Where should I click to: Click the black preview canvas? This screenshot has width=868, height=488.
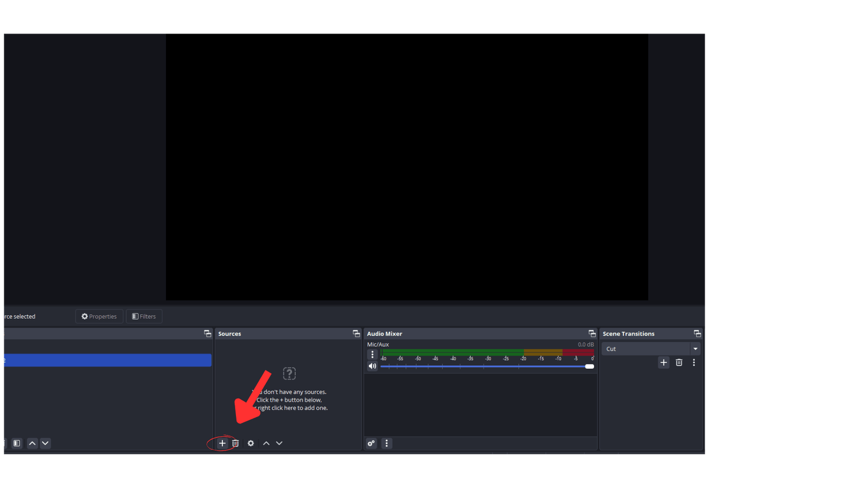pos(407,167)
